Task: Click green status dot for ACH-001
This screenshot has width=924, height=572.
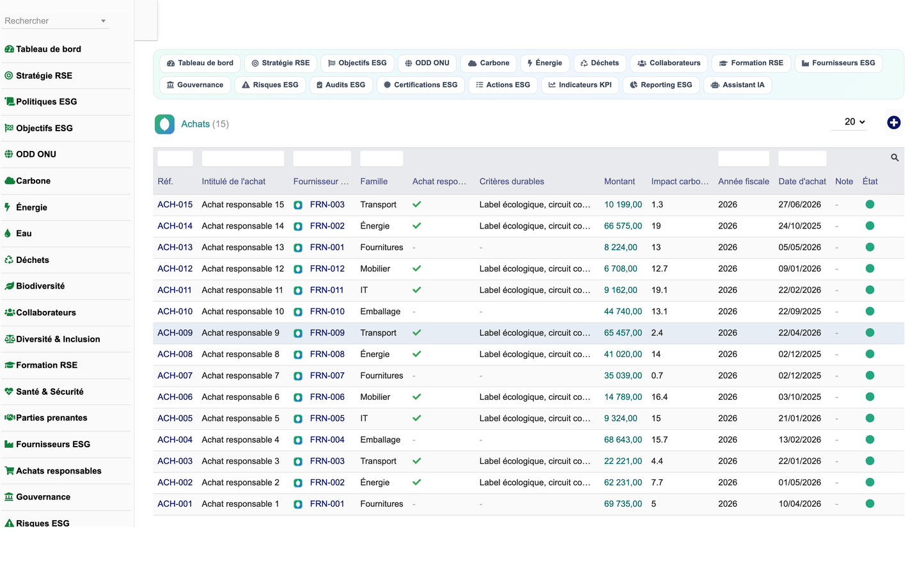Action: pyautogui.click(x=870, y=504)
